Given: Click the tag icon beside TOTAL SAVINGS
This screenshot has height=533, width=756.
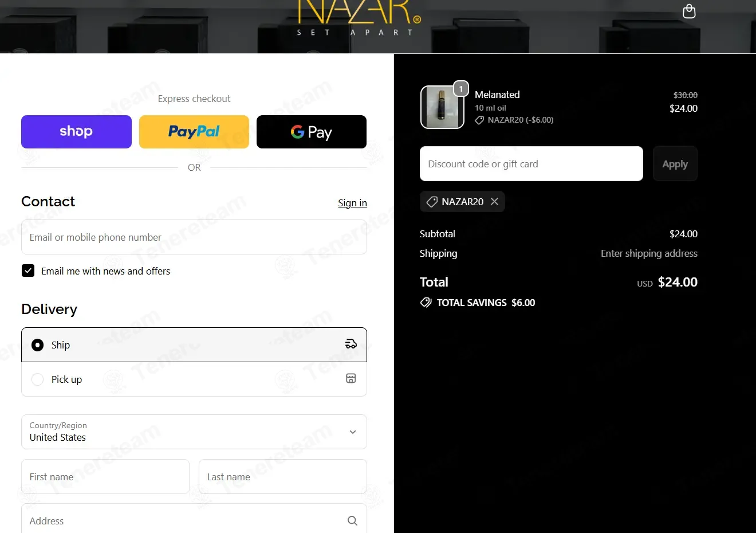Looking at the screenshot, I should tap(426, 303).
